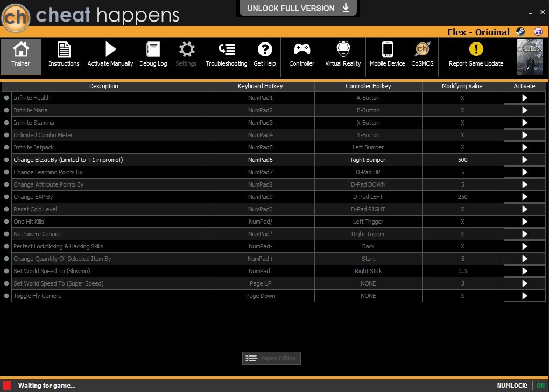Toggle One Hit Kills activate arrow
The width and height of the screenshot is (549, 392).
pos(524,222)
